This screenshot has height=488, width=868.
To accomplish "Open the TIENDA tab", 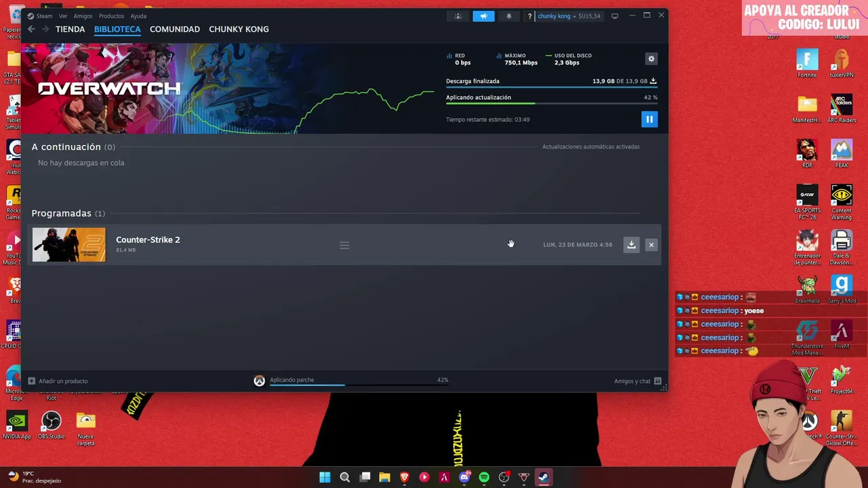I will click(x=71, y=29).
